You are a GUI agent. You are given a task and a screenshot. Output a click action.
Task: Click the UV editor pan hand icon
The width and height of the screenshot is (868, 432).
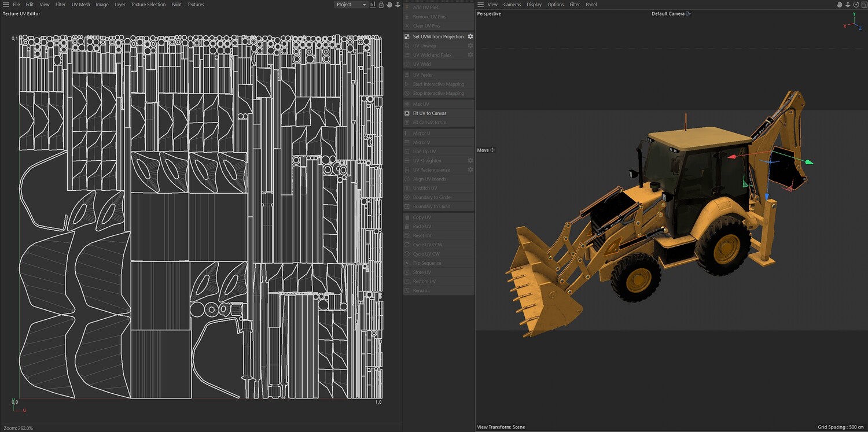click(x=389, y=5)
